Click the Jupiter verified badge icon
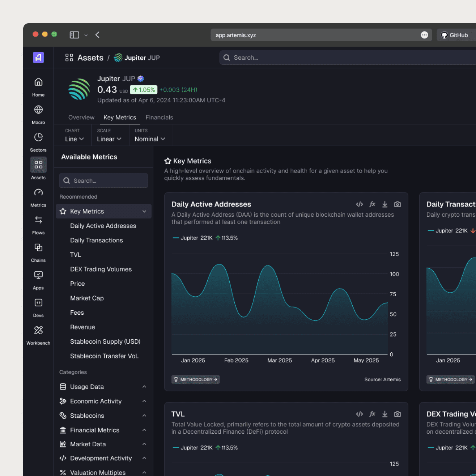476x476 pixels. point(141,78)
